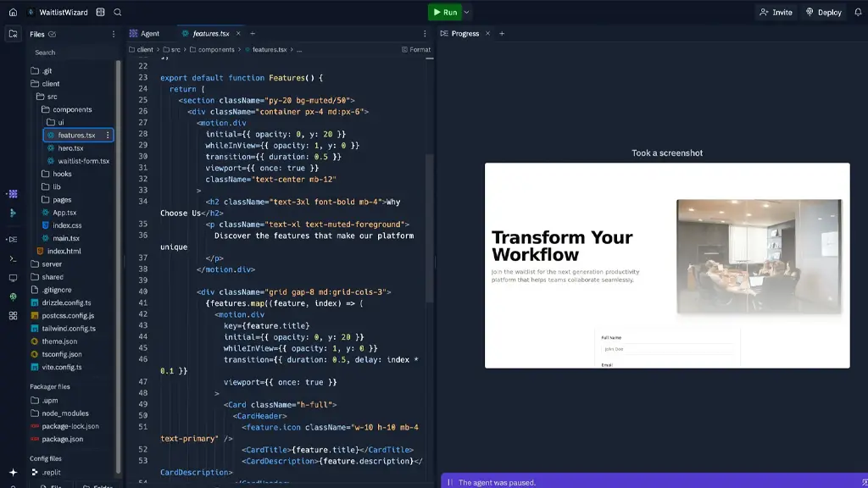Expand the ui folder
The height and width of the screenshot is (488, 868).
(55, 122)
